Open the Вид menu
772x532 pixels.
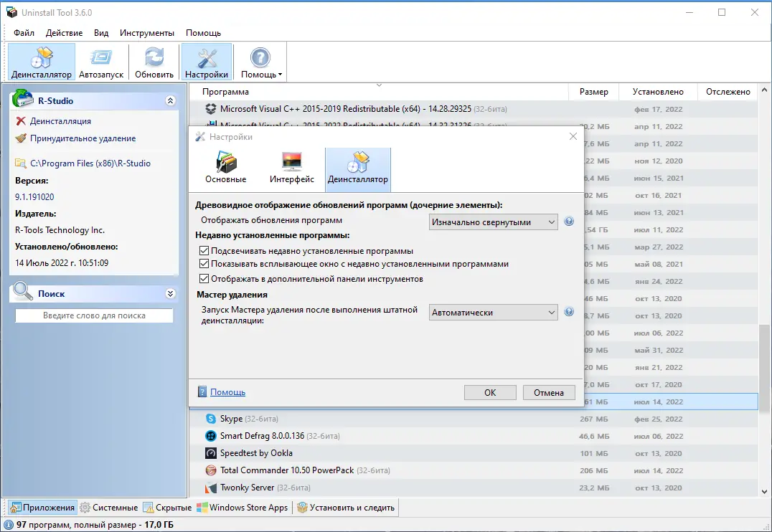101,33
